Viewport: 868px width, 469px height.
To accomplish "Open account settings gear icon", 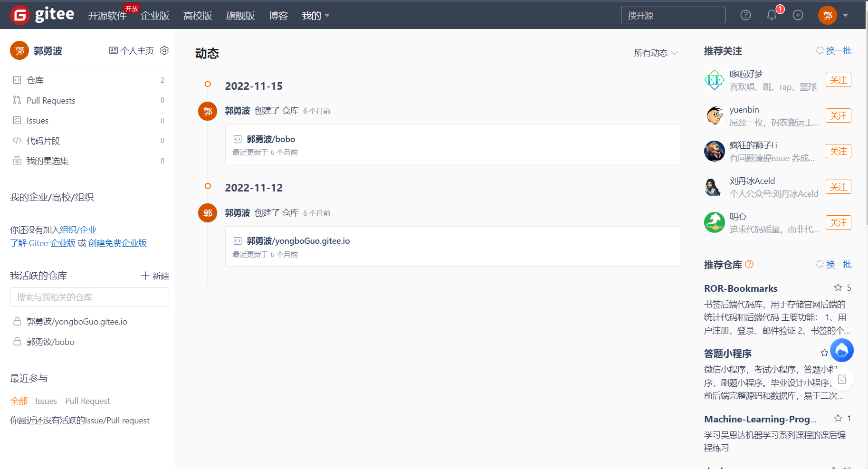I will pyautogui.click(x=164, y=50).
